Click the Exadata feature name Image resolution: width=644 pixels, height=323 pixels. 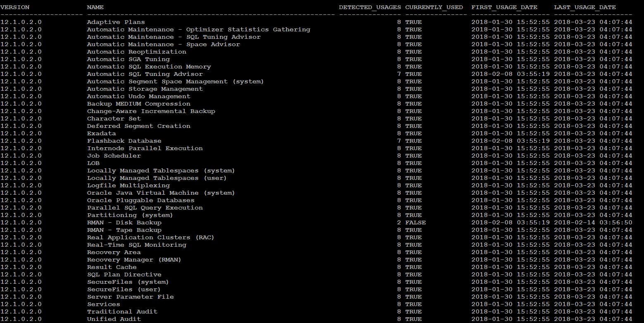102,133
